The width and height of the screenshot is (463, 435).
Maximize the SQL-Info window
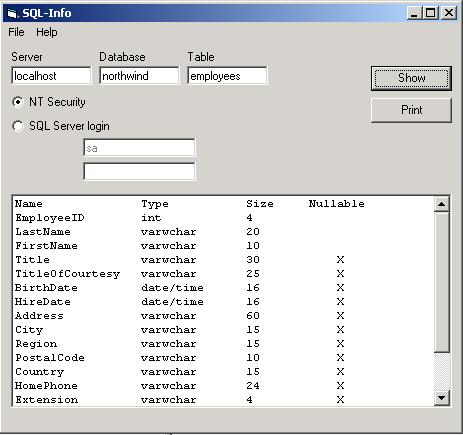[x=431, y=13]
